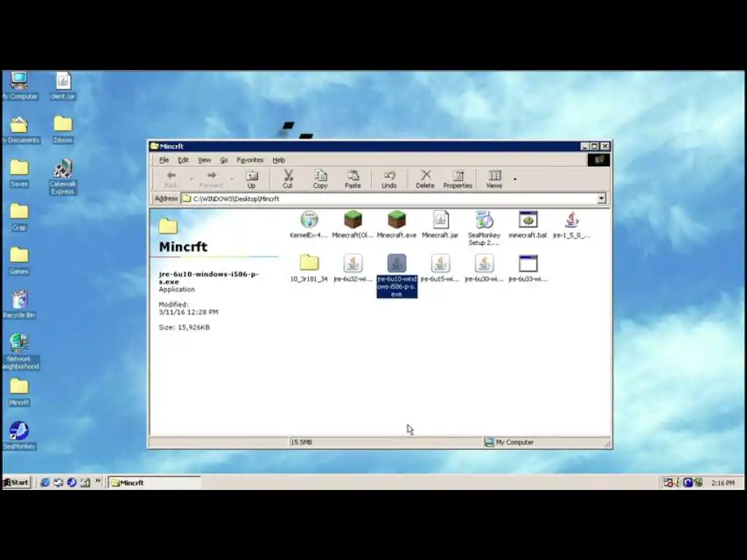Select the client.jar desktop file

click(x=63, y=86)
